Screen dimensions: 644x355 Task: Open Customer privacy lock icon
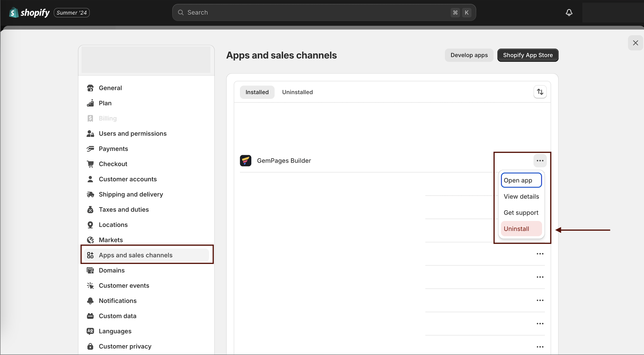90,346
